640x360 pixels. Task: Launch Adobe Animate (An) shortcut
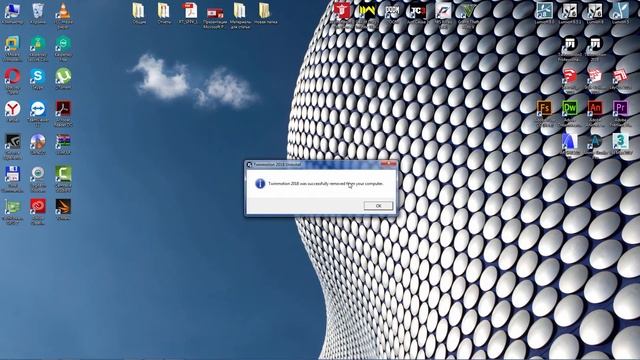coord(595,113)
